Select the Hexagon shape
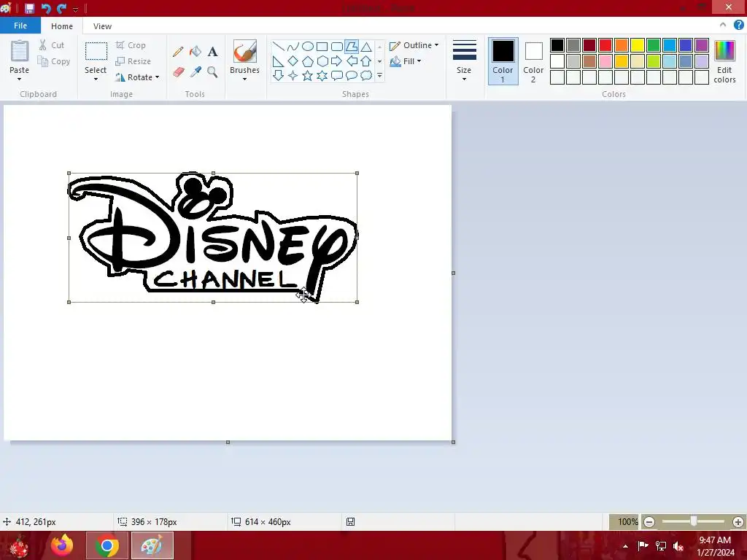This screenshot has width=747, height=560. pyautogui.click(x=322, y=61)
